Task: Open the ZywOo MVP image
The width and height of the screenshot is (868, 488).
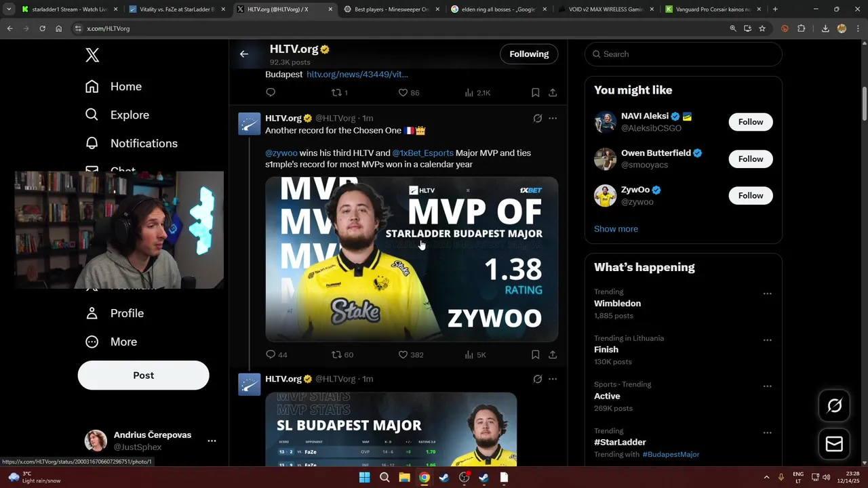Action: click(x=412, y=259)
